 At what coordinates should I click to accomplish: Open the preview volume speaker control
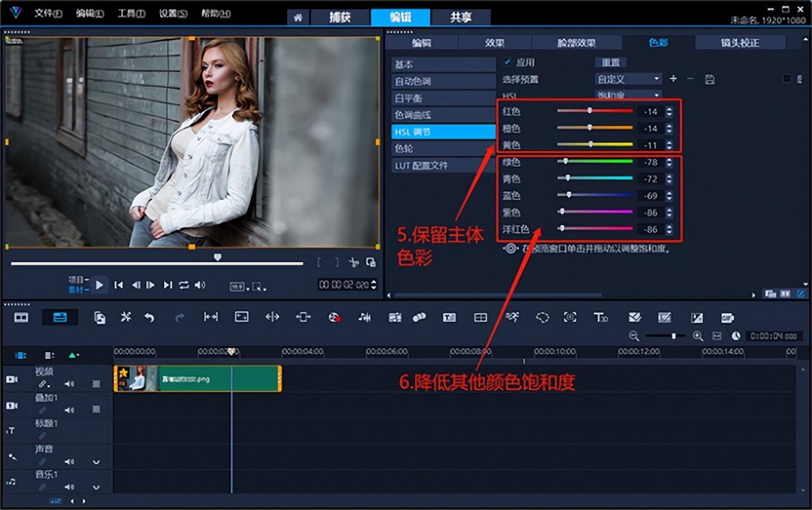200,285
